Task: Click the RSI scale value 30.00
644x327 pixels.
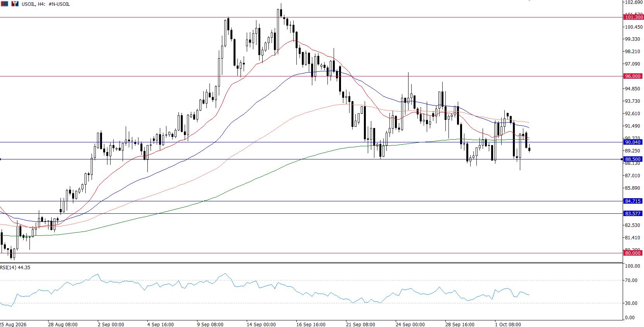Action: (x=631, y=303)
